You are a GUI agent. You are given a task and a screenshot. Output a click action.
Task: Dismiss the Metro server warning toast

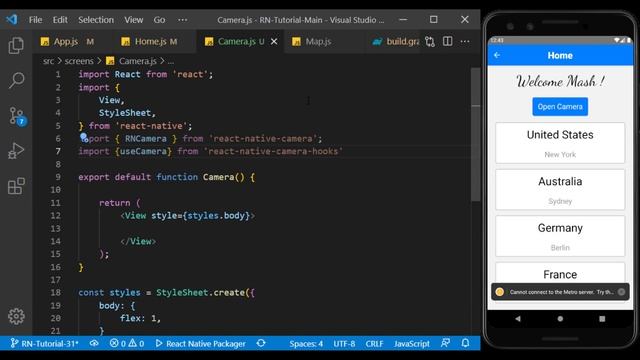pos(621,292)
